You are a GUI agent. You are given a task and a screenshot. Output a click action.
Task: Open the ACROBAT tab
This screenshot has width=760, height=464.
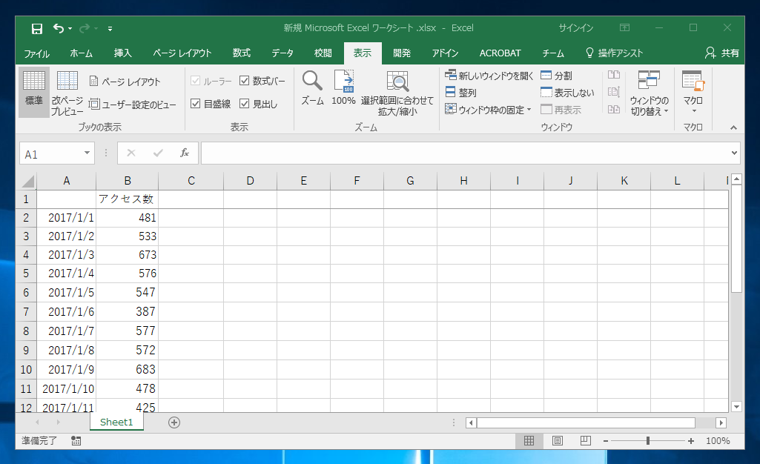(x=500, y=53)
